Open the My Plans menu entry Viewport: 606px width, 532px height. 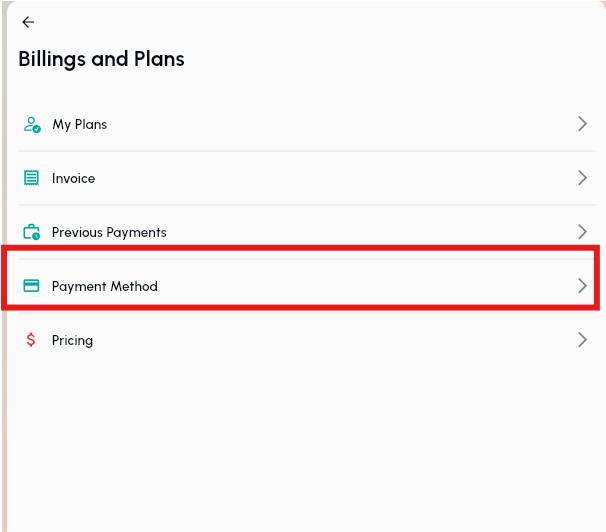[79, 125]
